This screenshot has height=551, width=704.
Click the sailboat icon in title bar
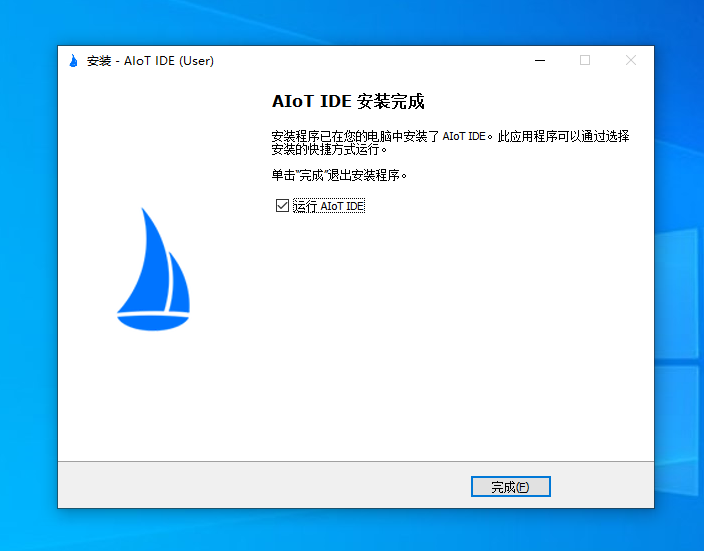(74, 61)
